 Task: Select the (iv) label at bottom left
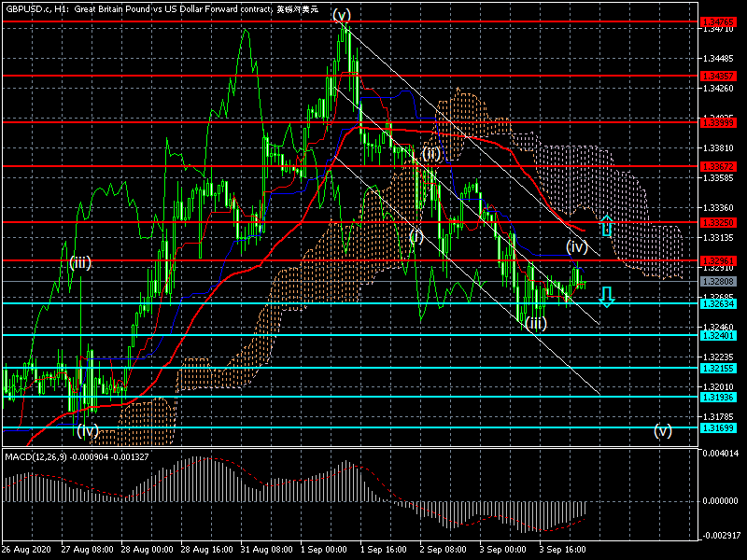click(88, 430)
